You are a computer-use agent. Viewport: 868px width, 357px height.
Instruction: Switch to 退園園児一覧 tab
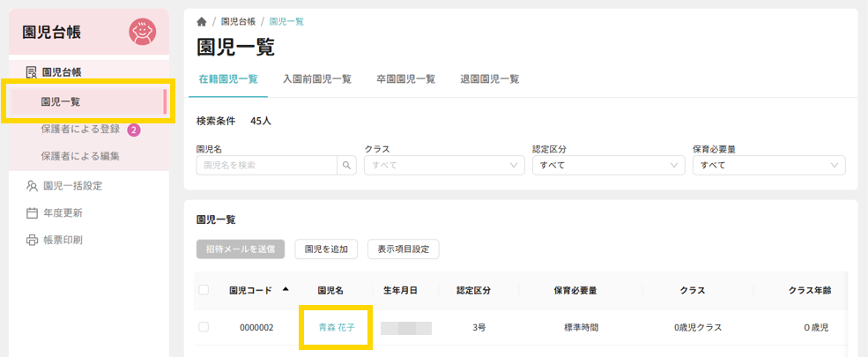[489, 79]
